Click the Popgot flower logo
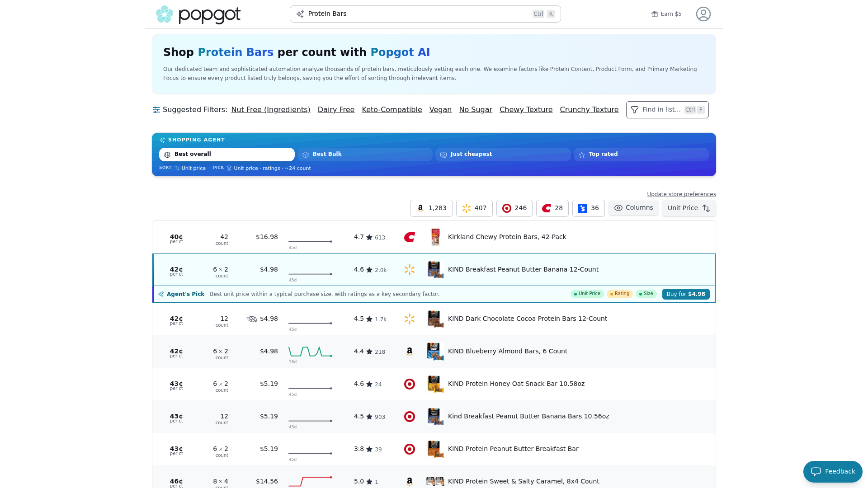Screen dimensions: 868x488 coord(165,14)
